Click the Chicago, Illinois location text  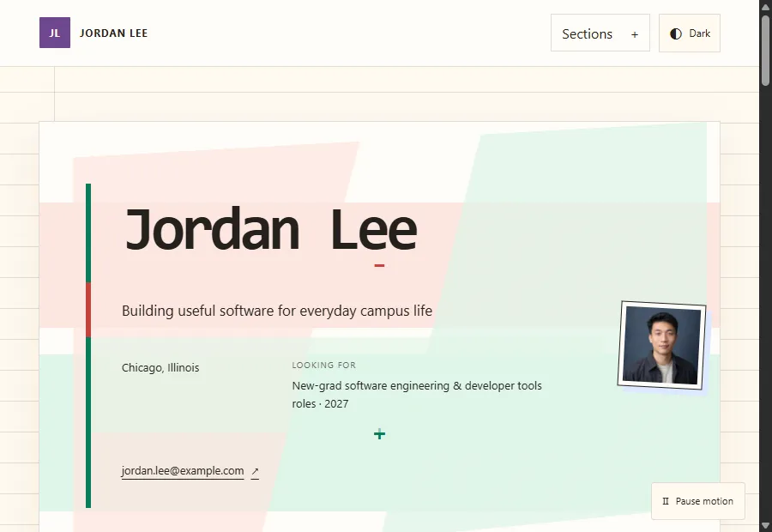(x=160, y=367)
